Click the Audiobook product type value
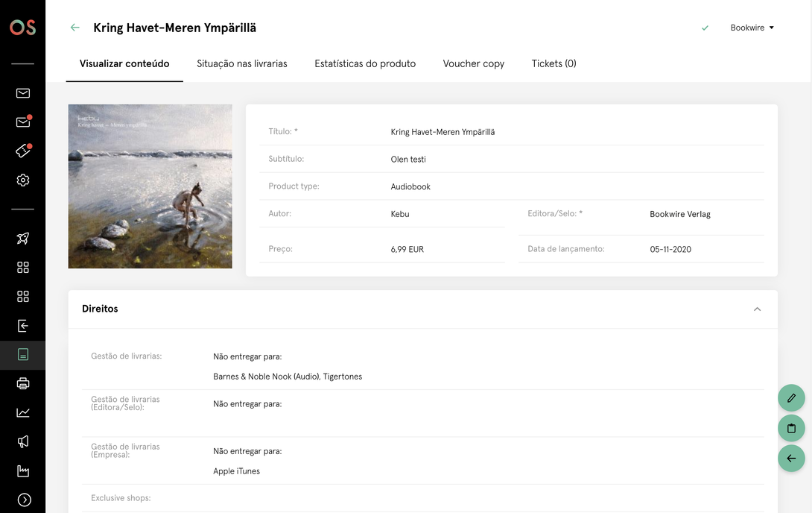This screenshot has height=513, width=812. coord(410,186)
